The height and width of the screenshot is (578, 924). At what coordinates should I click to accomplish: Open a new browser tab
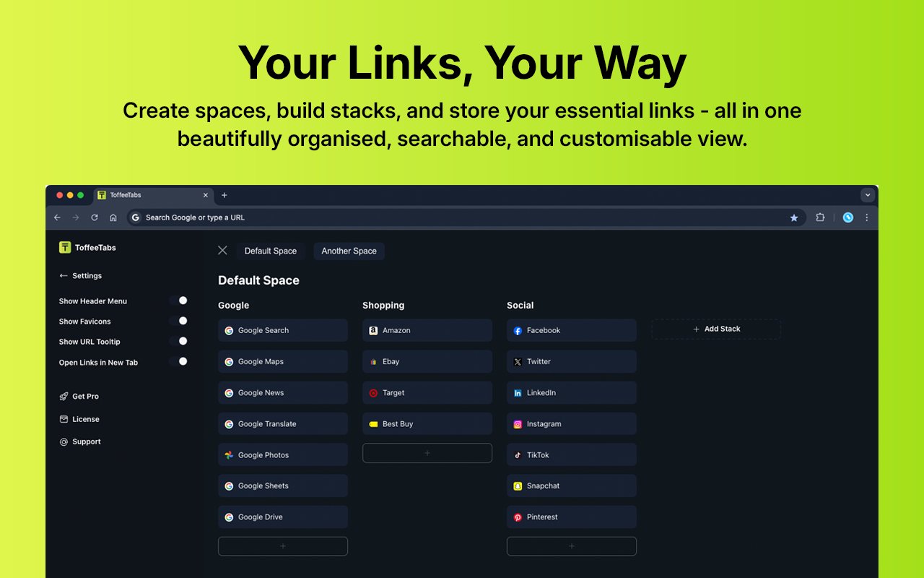coord(224,195)
